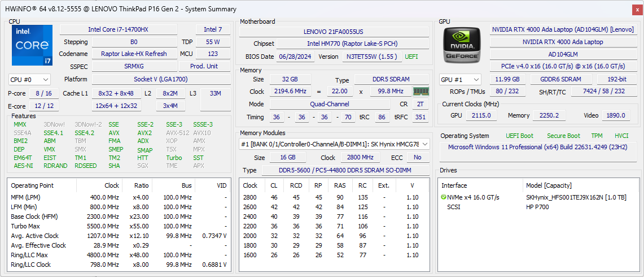Open the CPU #0 selector dropdown
Viewport: 644px width, 277px height.
(x=29, y=80)
